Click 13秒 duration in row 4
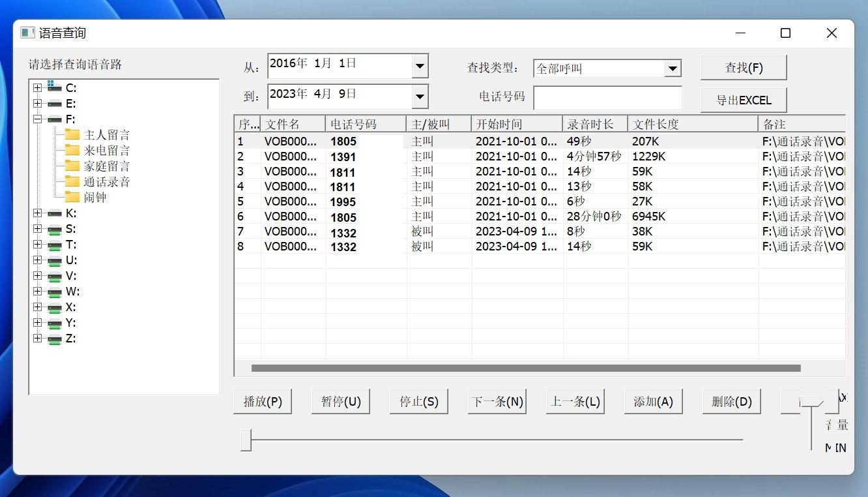This screenshot has height=497, width=868. (579, 187)
